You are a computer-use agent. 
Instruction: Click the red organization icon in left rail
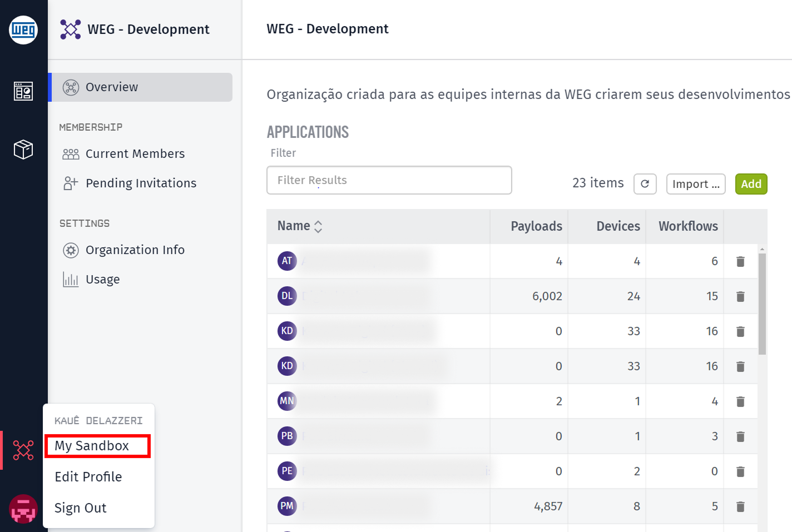click(23, 450)
